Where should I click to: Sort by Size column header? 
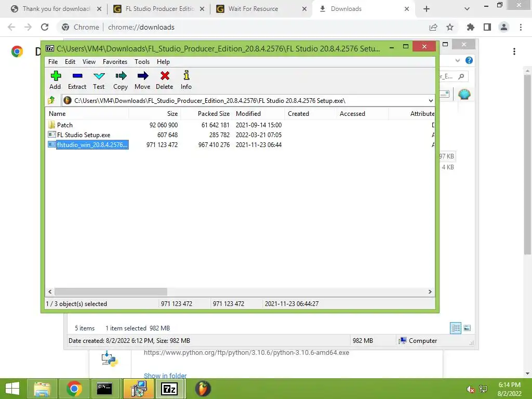[x=154, y=114]
